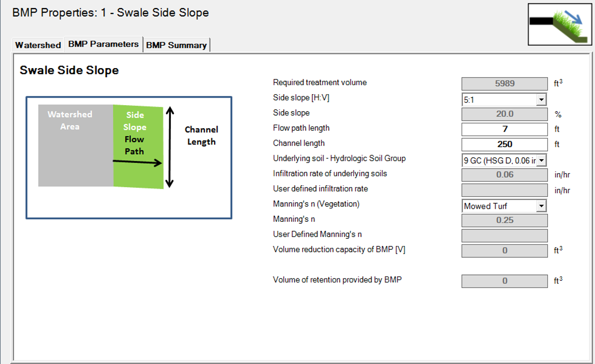This screenshot has width=595, height=364.
Task: Open Manning's n Vegetation dropdown
Action: coord(541,206)
